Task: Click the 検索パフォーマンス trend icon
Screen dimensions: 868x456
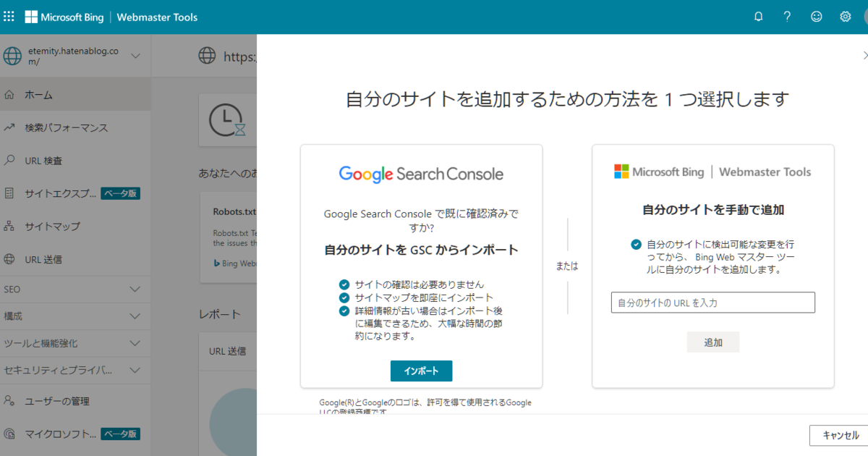Action: (x=9, y=127)
